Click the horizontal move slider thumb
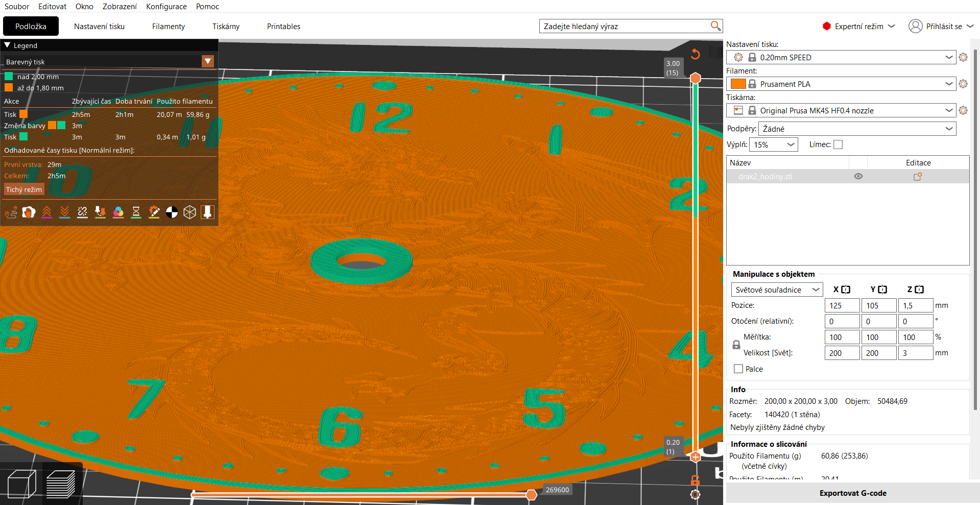The width and height of the screenshot is (980, 505). [531, 494]
